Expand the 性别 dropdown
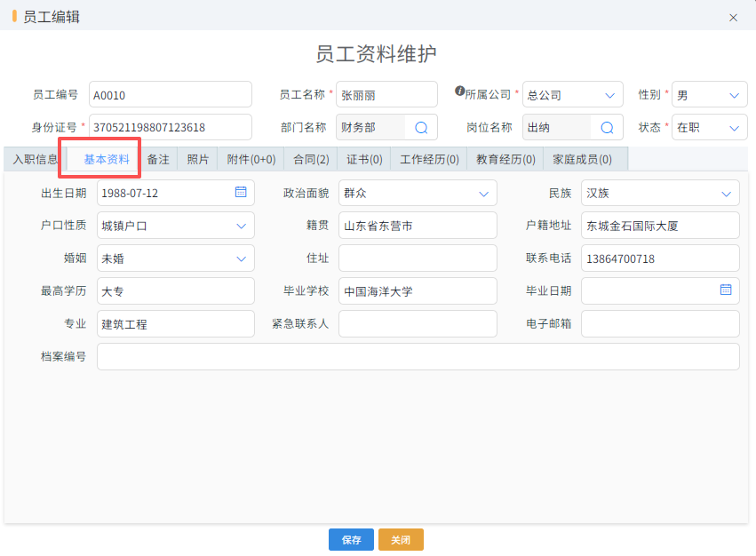This screenshot has width=756, height=556. click(x=734, y=96)
